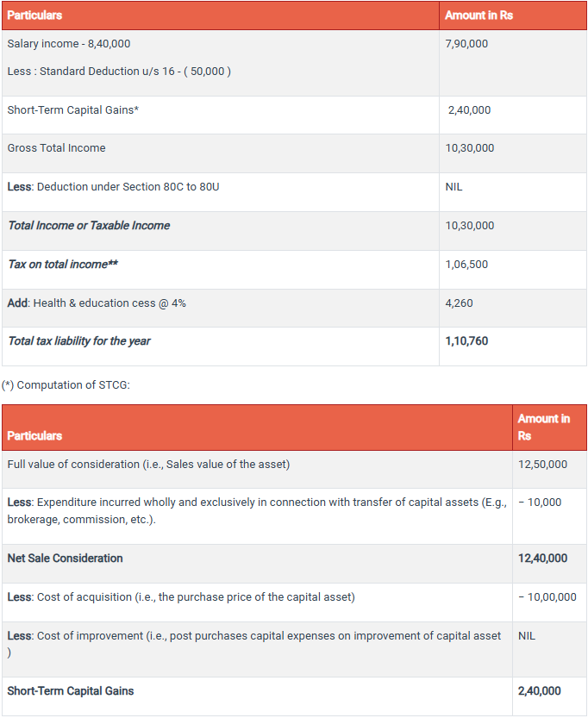The height and width of the screenshot is (718, 588).
Task: Select the 'Short-Term Capital Gains*' row label
Action: (x=73, y=109)
